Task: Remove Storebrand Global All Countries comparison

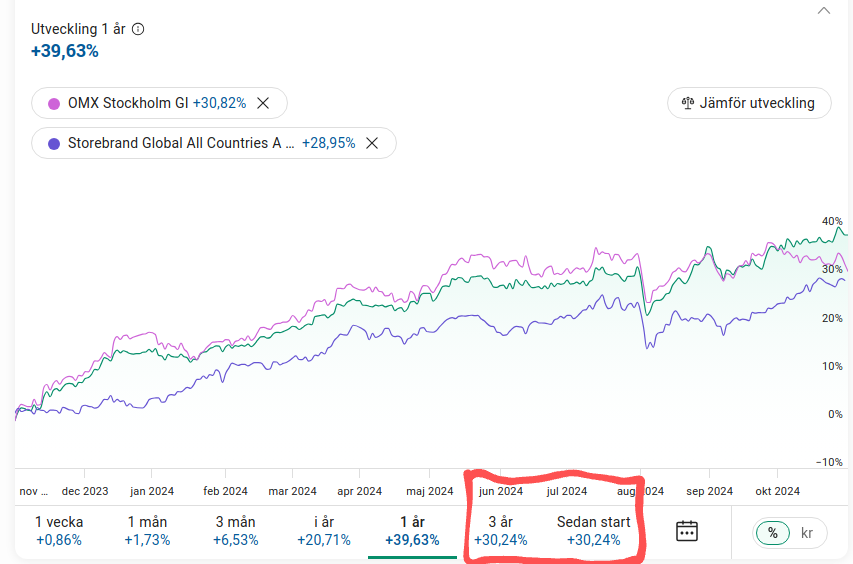Action: tap(372, 143)
